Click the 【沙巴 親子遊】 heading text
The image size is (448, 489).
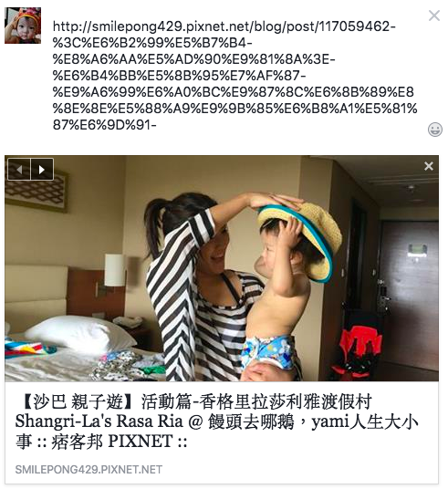click(x=74, y=401)
